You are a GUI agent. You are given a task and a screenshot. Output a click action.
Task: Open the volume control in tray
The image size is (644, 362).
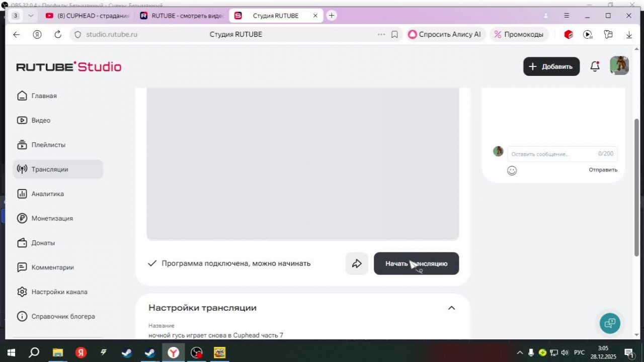(565, 352)
